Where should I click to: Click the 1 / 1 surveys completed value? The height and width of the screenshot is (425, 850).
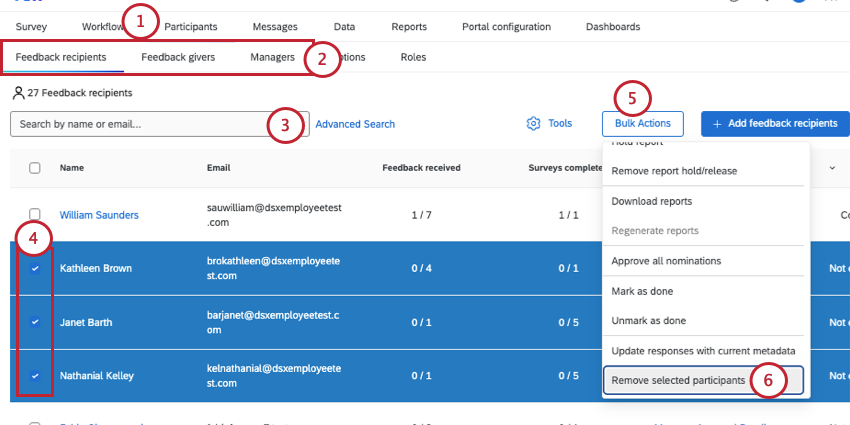pos(569,215)
